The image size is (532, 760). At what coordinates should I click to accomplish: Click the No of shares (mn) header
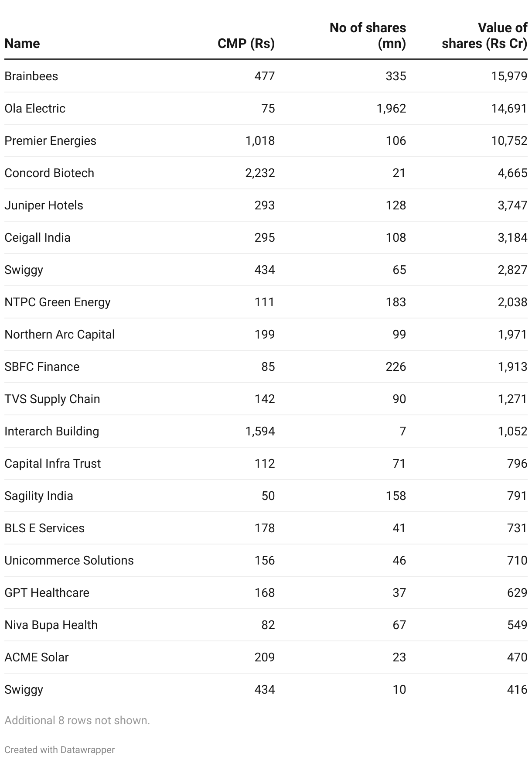368,36
